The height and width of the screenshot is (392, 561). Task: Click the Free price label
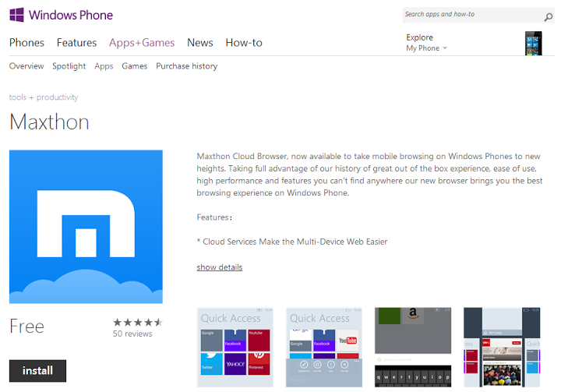[x=26, y=326]
